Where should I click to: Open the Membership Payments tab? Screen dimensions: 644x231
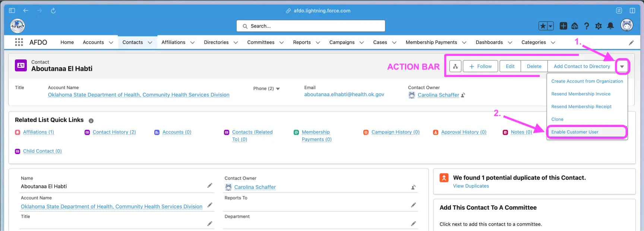pos(431,42)
